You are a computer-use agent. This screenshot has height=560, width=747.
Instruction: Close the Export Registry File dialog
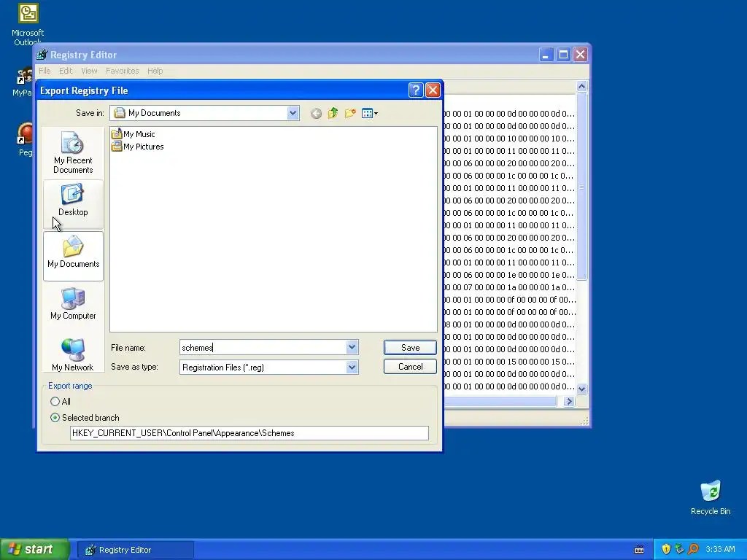[x=433, y=90]
